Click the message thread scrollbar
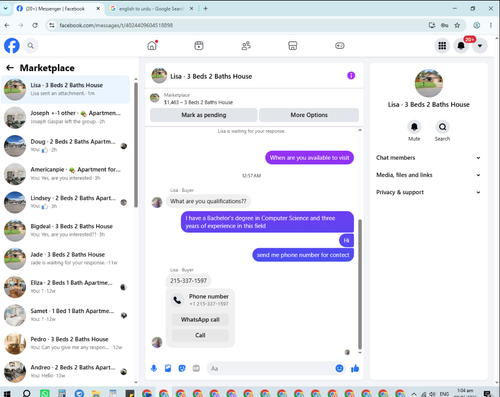500x397 pixels. 360,284
